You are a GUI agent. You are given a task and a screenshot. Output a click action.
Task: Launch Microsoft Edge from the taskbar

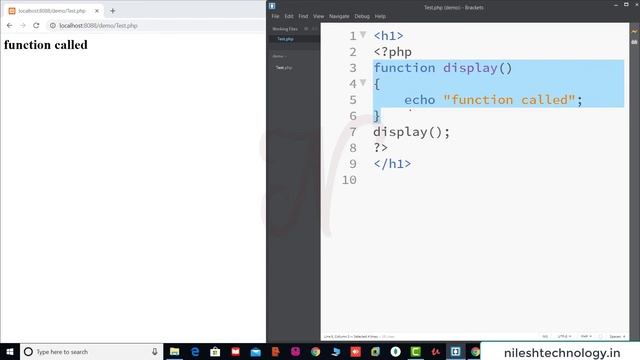click(x=195, y=352)
